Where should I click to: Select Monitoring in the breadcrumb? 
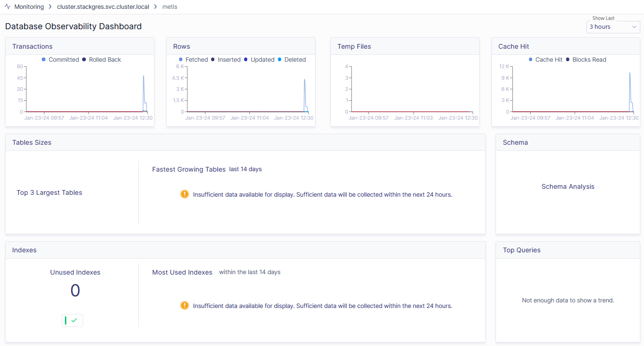pyautogui.click(x=29, y=6)
